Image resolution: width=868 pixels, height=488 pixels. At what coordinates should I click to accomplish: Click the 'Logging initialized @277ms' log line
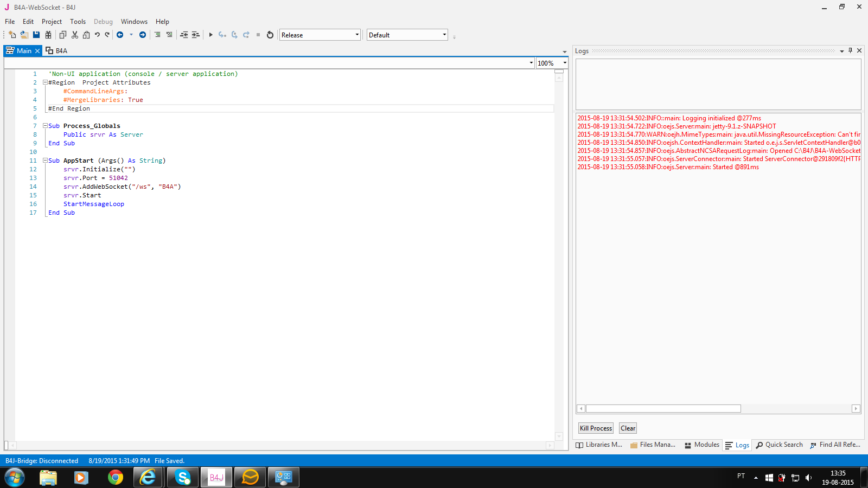(x=669, y=118)
